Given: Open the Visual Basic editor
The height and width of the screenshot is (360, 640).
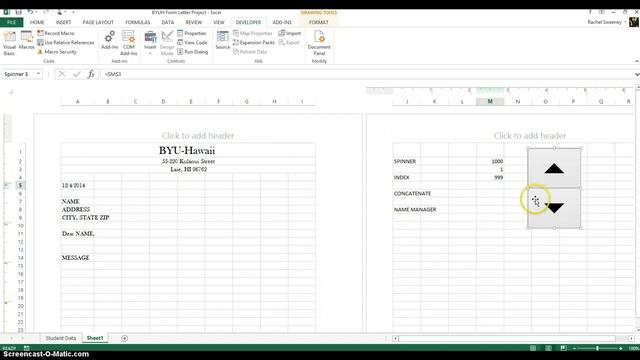Looking at the screenshot, I should click(x=9, y=43).
